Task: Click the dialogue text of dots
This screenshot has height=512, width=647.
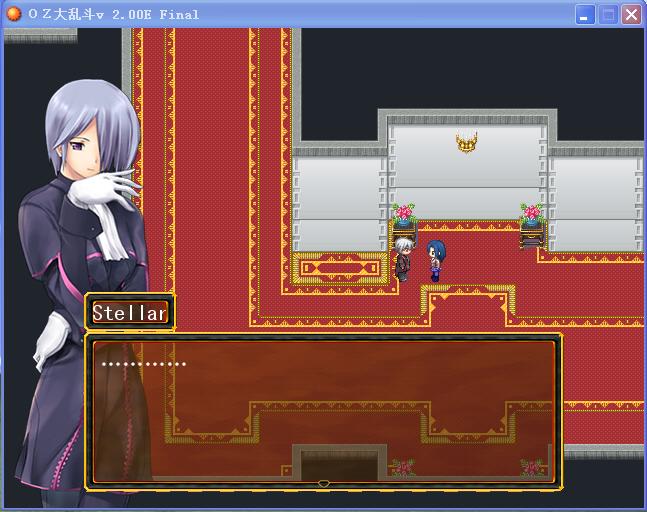Action: pyautogui.click(x=144, y=364)
